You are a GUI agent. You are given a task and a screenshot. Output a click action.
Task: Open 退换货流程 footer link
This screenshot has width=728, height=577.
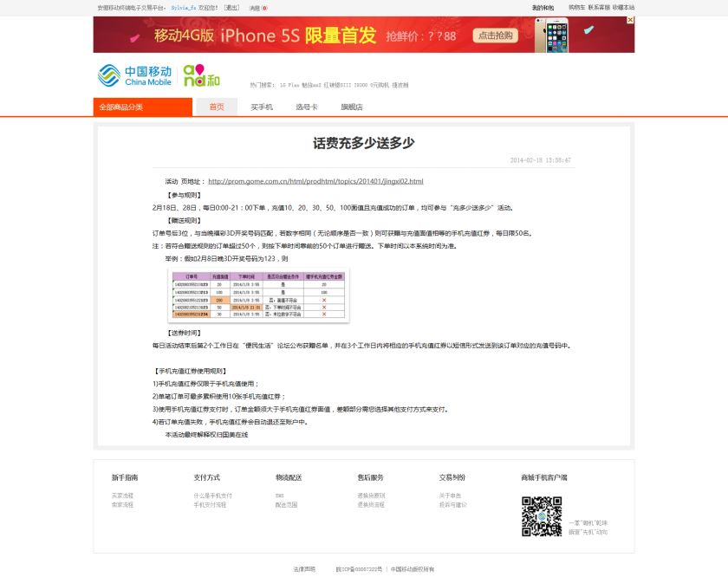(371, 504)
